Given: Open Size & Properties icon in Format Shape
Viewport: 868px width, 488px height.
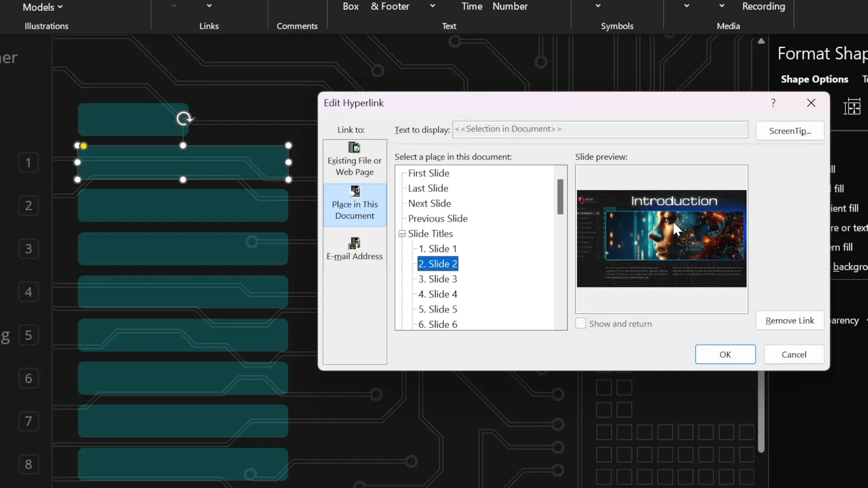Looking at the screenshot, I should 852,107.
